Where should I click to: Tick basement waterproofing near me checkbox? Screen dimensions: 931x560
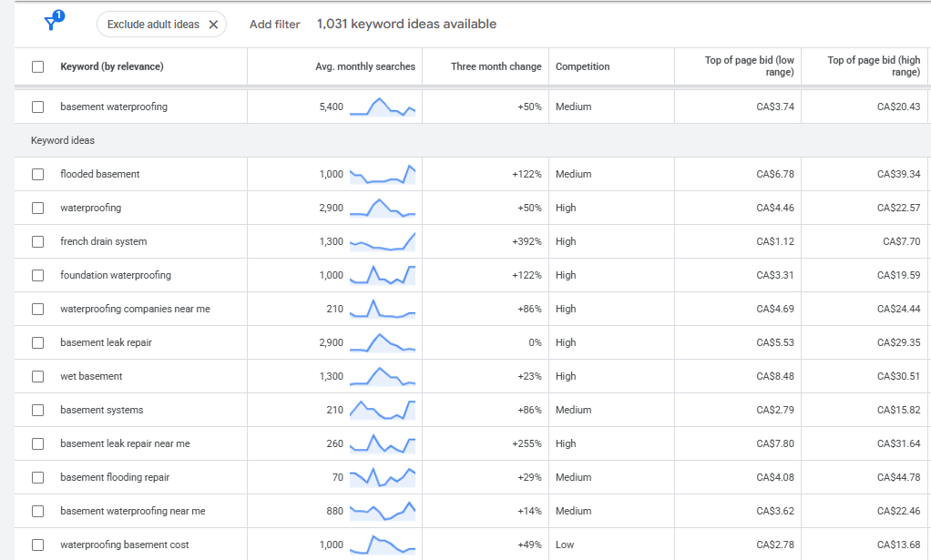click(37, 511)
